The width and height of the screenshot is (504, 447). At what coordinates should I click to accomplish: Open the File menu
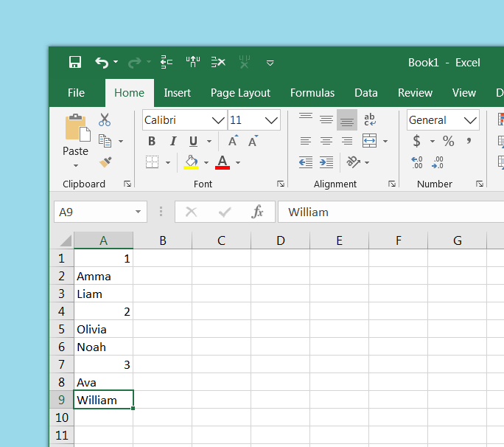(76, 93)
